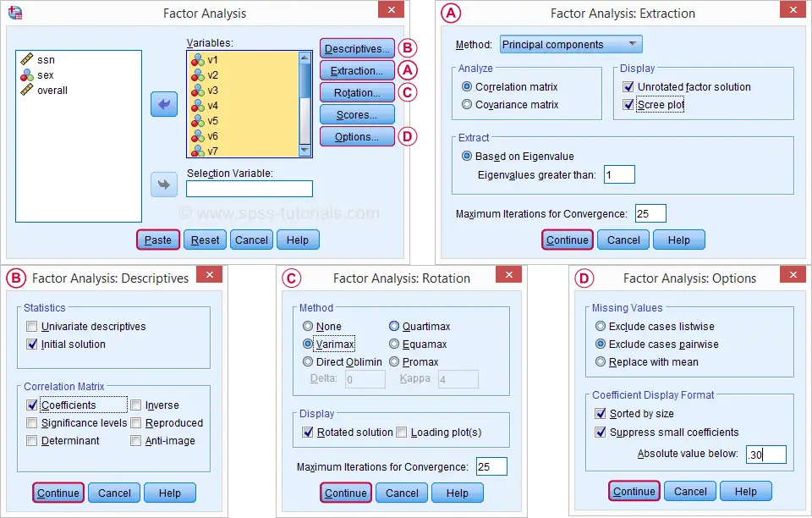Toggle Significance levels checkbox
The image size is (812, 518).
(31, 422)
